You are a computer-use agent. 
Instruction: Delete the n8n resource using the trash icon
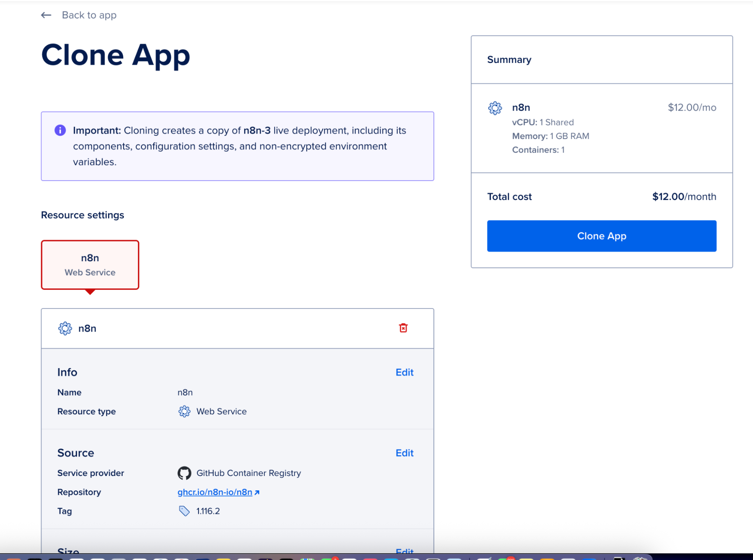pyautogui.click(x=403, y=328)
